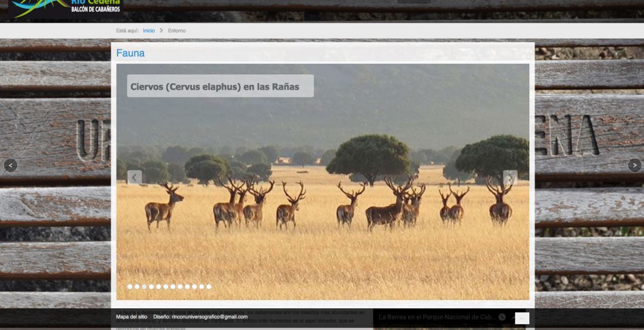Open the Fauna article title

(x=130, y=53)
